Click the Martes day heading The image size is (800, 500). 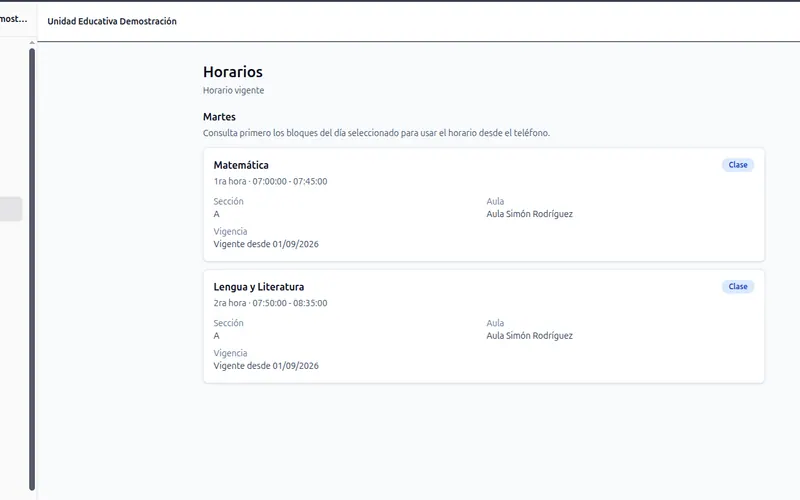[219, 117]
